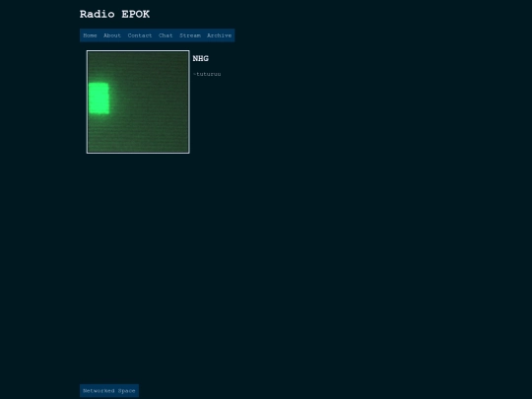Image resolution: width=532 pixels, height=399 pixels.
Task: Open the Contact page link
Action: (x=140, y=35)
